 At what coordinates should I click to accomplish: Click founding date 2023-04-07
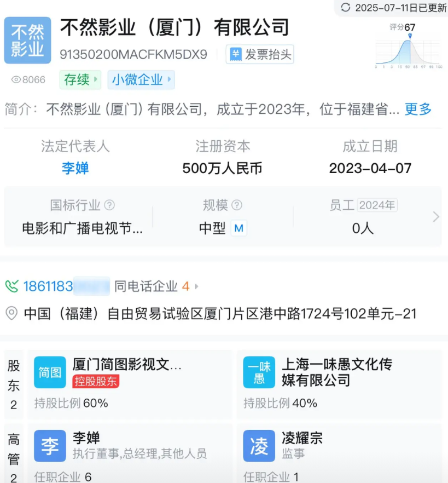click(370, 168)
